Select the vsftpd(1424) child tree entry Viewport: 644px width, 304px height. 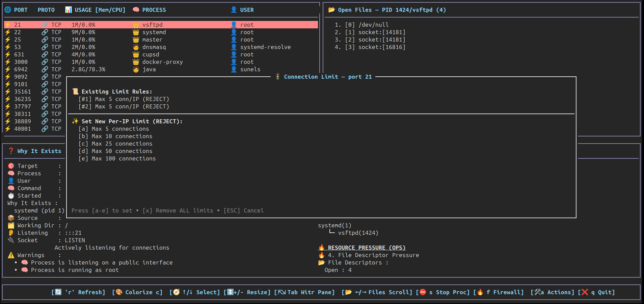click(358, 233)
